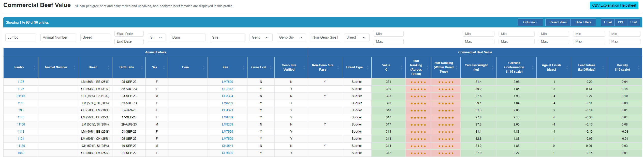This screenshot has height=157, width=644.
Task: Click sort arrows on Dam column header
Action: click(x=204, y=67)
